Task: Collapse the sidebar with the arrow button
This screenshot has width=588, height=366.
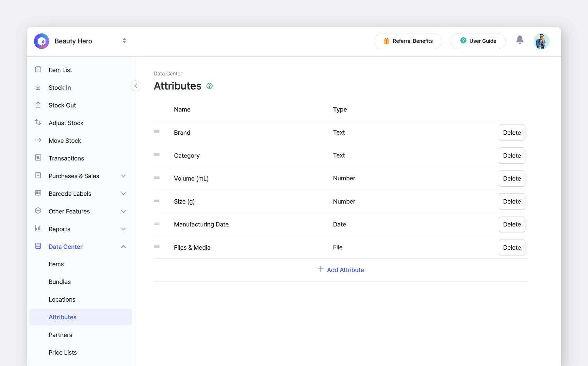Action: pos(136,86)
